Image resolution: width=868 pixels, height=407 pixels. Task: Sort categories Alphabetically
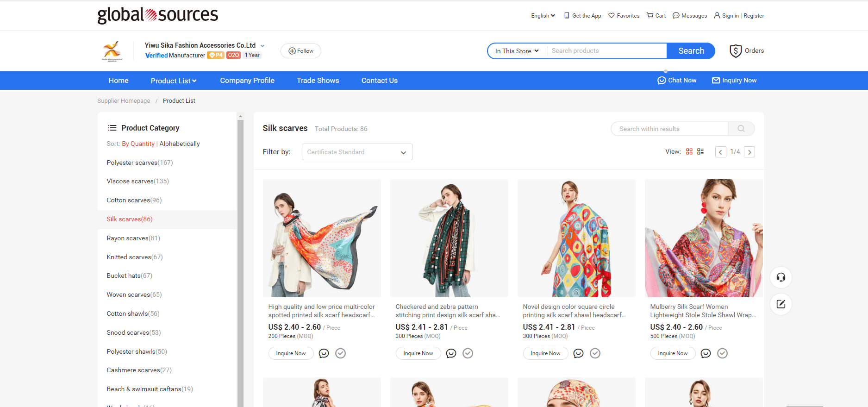point(180,144)
